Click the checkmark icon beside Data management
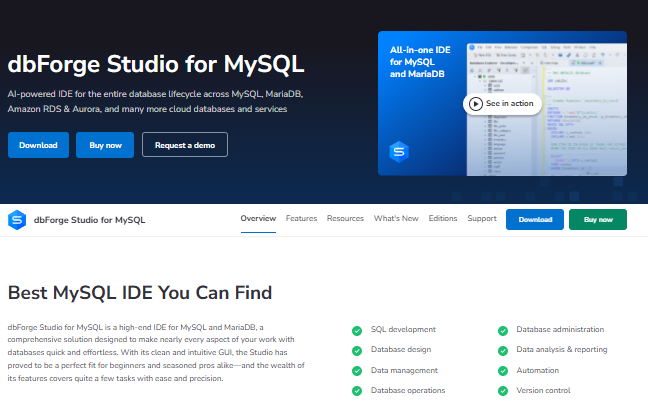Viewport: 648px width, 417px height. (357, 371)
